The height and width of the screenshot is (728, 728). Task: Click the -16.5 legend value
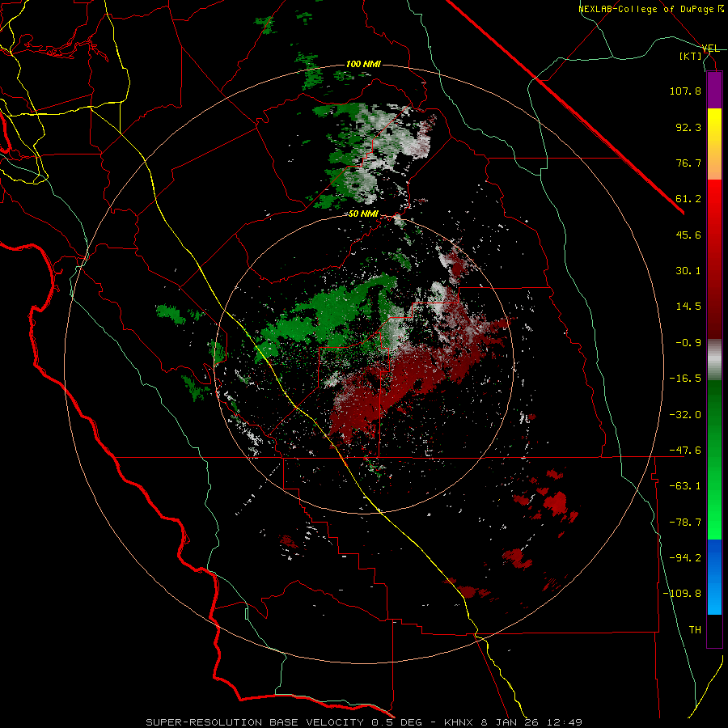coord(685,379)
